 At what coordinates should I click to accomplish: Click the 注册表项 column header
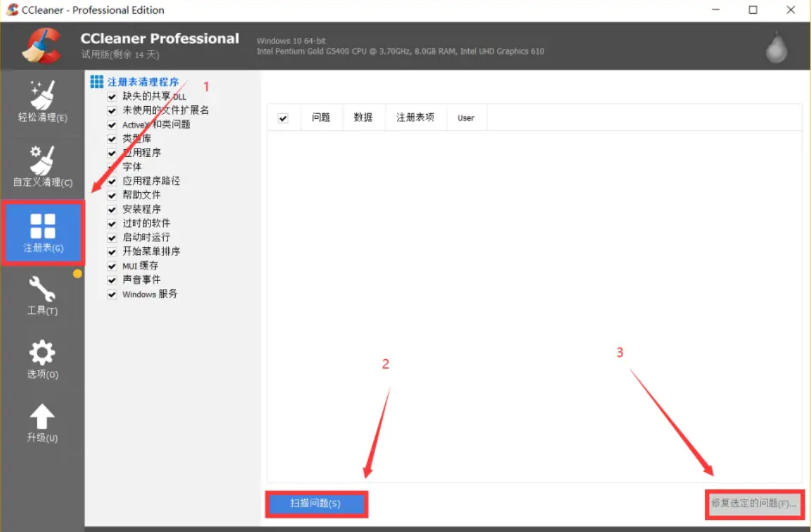[415, 117]
